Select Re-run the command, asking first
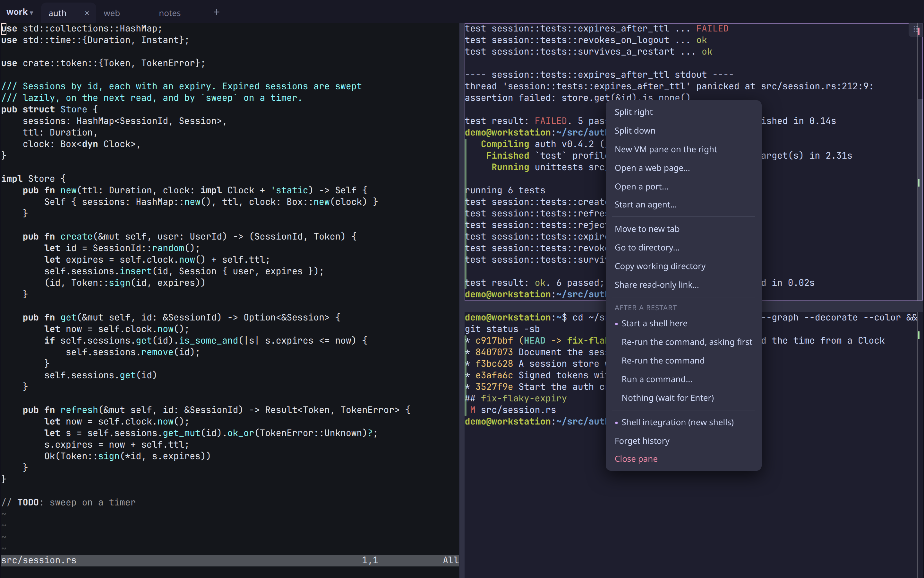The image size is (924, 578). click(683, 342)
